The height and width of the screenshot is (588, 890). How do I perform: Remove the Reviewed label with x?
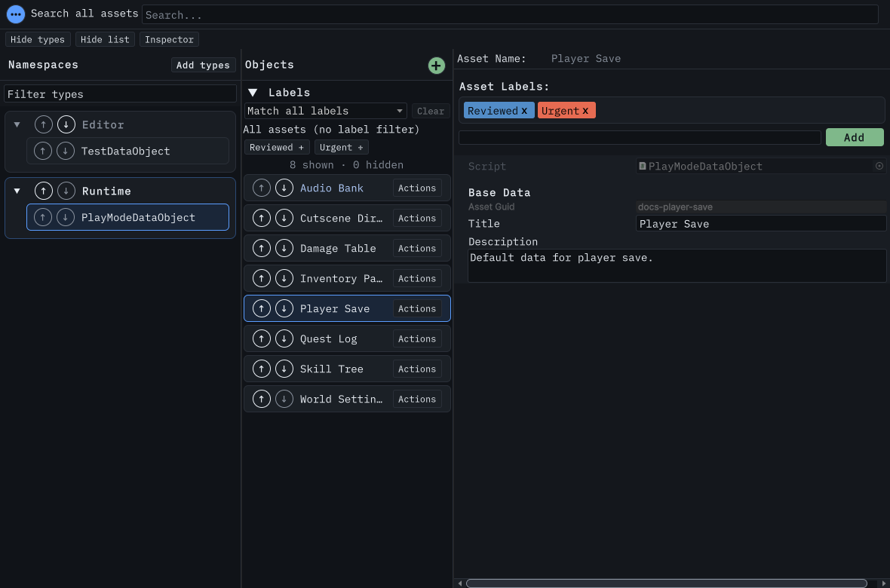point(524,111)
